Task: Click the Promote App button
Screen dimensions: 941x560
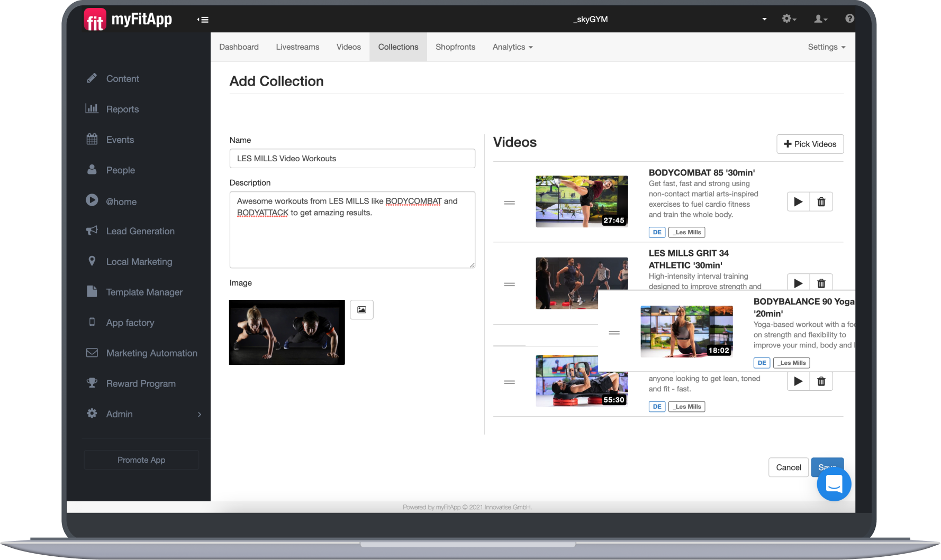Action: tap(141, 460)
